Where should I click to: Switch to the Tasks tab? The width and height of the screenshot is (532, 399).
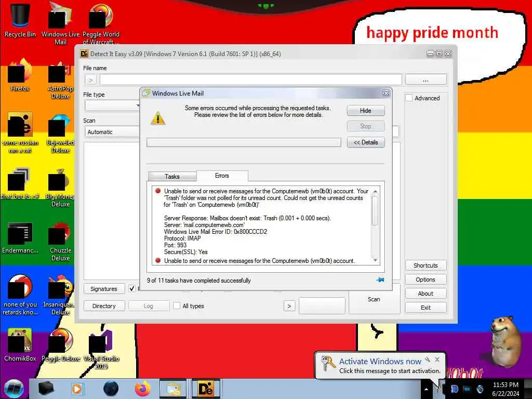click(x=172, y=177)
